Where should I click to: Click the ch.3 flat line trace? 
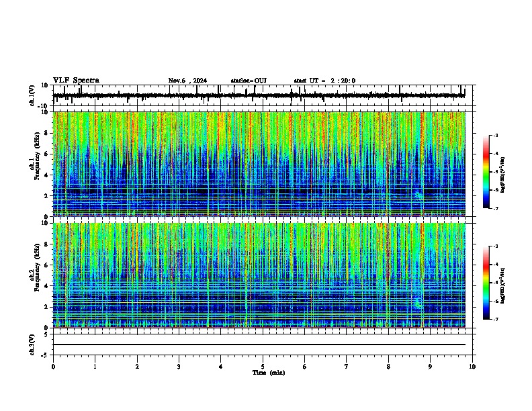tap(259, 345)
